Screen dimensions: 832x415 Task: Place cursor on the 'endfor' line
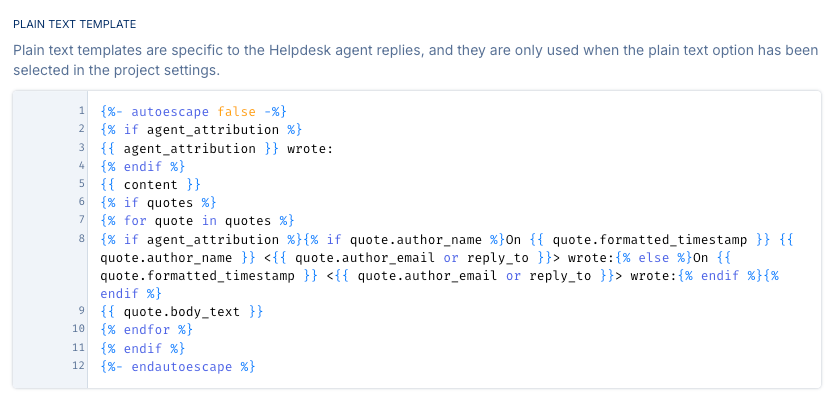click(x=146, y=330)
